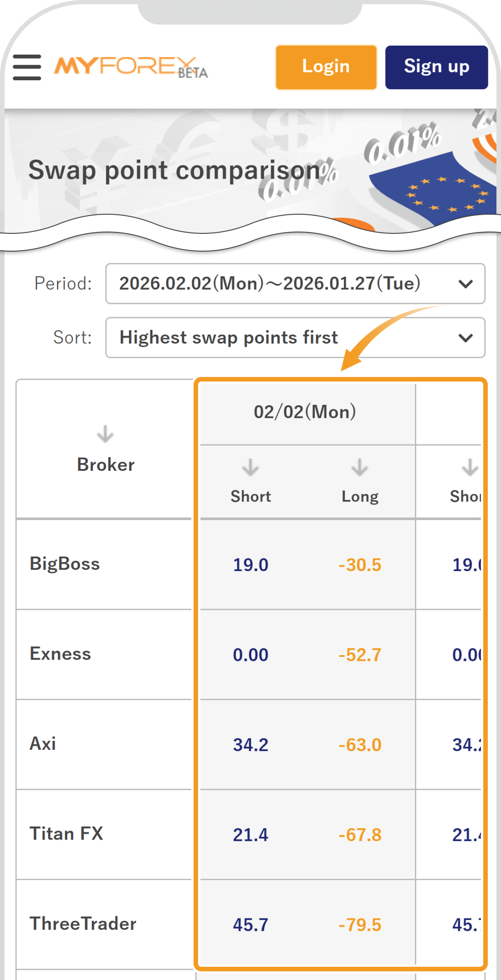Select the BigBoss broker row
501x980 pixels.
(65, 564)
